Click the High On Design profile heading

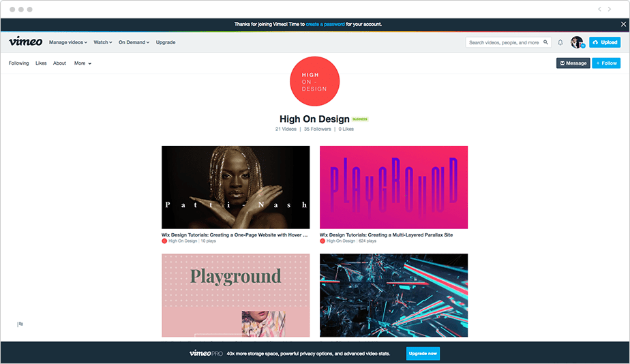(314, 119)
